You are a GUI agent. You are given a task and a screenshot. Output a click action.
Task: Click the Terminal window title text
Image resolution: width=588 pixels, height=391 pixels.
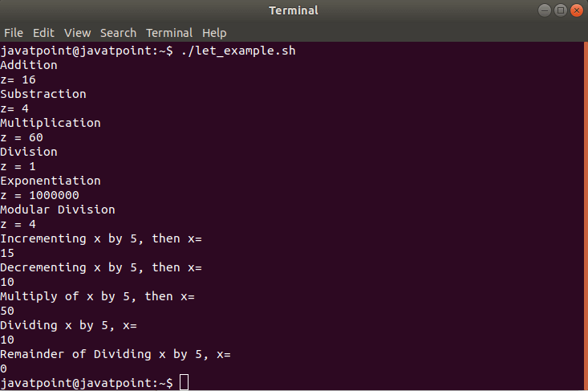click(294, 10)
